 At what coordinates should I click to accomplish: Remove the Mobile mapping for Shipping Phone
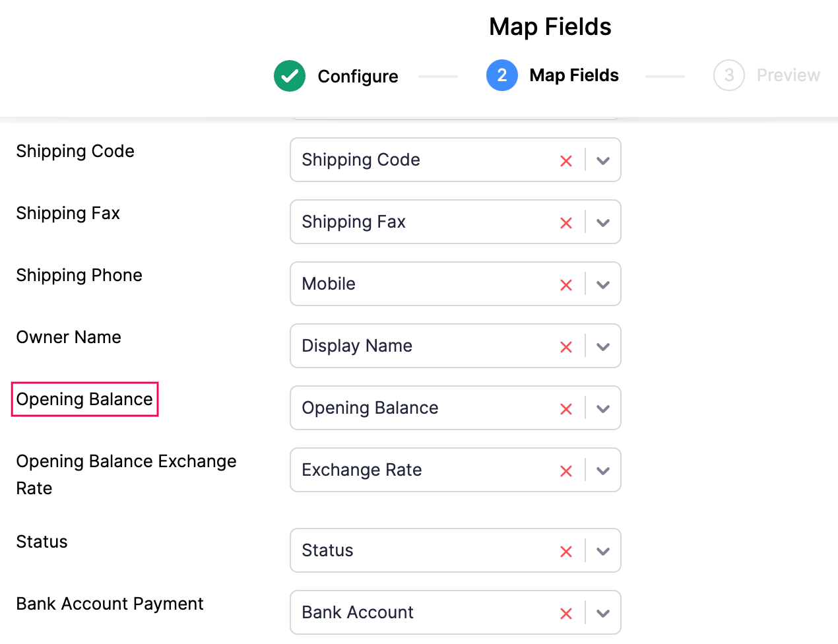pos(565,285)
